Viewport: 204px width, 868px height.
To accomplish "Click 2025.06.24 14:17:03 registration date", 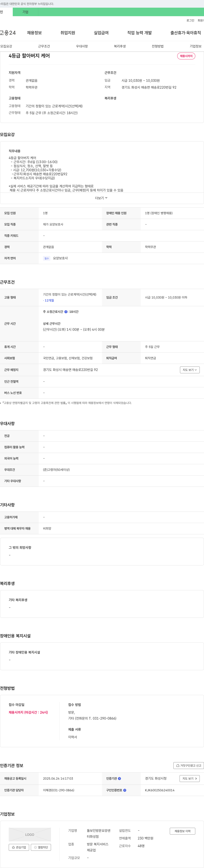I will click(x=58, y=778).
